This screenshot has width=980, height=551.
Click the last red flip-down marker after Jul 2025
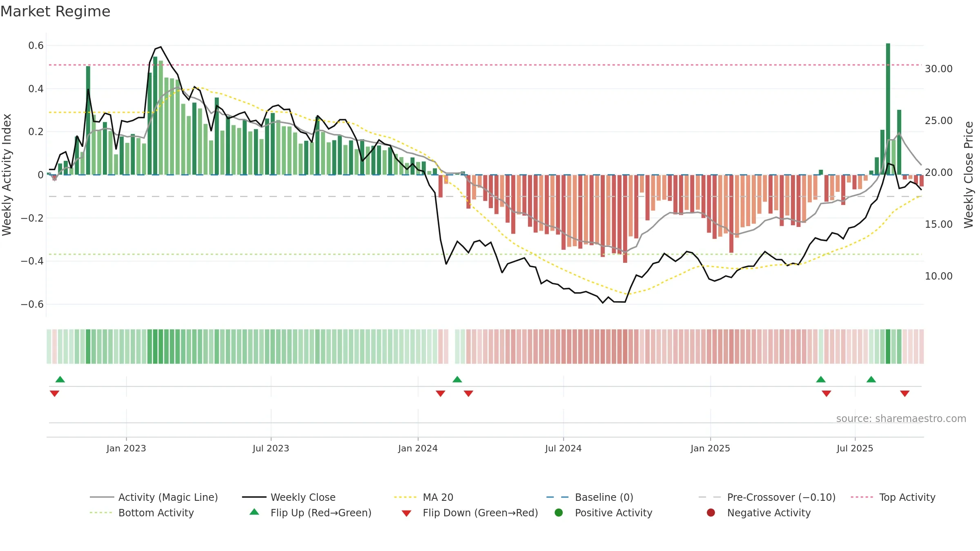[x=904, y=393]
